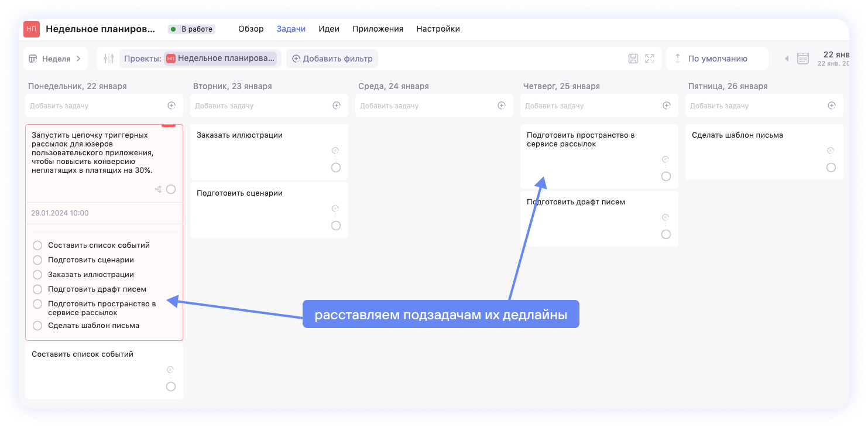Image resolution: width=868 pixels, height=427 pixels.
Task: Mark Подготовить драфт писем subtask as done
Action: 37,289
